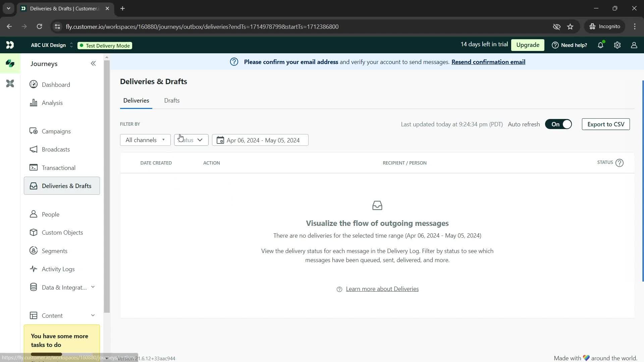Toggle Test Delivery Mode button
Viewport: 644px width, 362px height.
(x=104, y=46)
